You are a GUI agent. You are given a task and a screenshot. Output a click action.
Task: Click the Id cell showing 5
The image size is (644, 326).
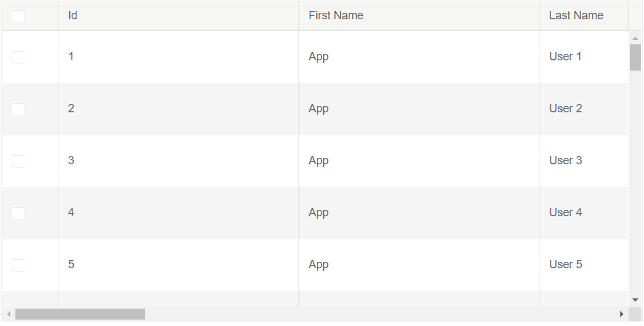71,264
